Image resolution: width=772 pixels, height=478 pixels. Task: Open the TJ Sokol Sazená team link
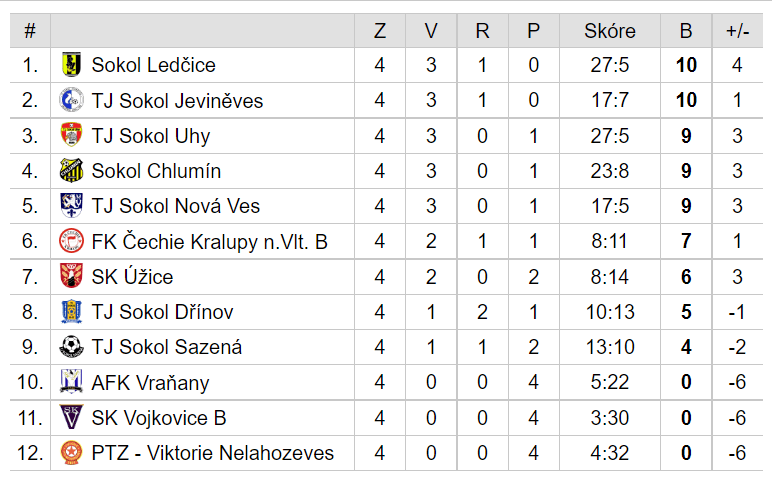[x=166, y=347]
